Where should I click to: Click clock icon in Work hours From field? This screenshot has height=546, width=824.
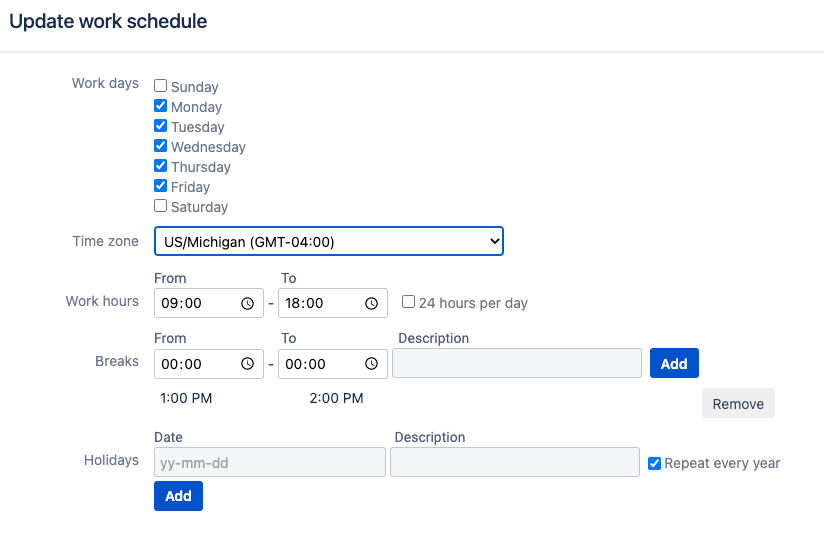pos(247,303)
